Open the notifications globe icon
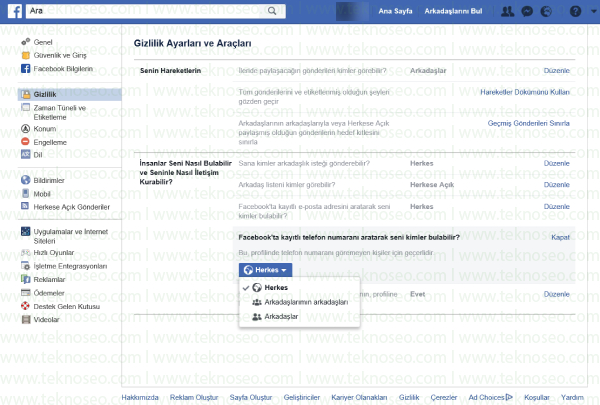 coord(546,11)
